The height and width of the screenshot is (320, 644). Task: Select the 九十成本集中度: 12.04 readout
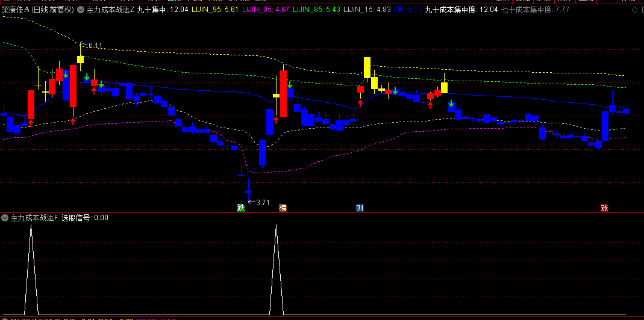pyautogui.click(x=461, y=10)
